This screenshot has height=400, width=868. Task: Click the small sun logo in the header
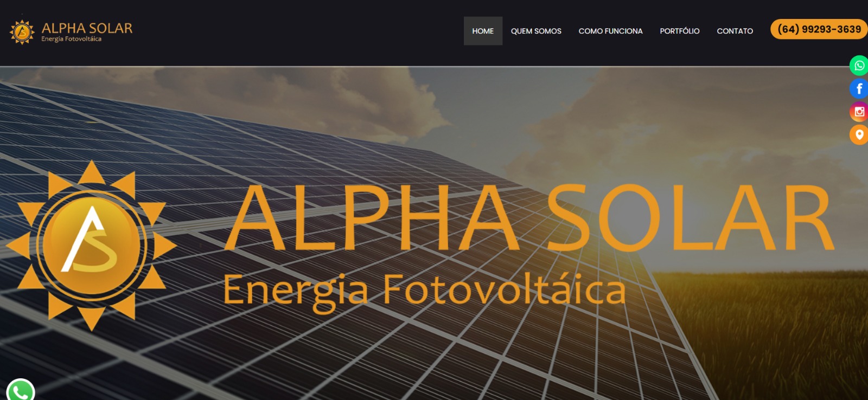click(22, 33)
